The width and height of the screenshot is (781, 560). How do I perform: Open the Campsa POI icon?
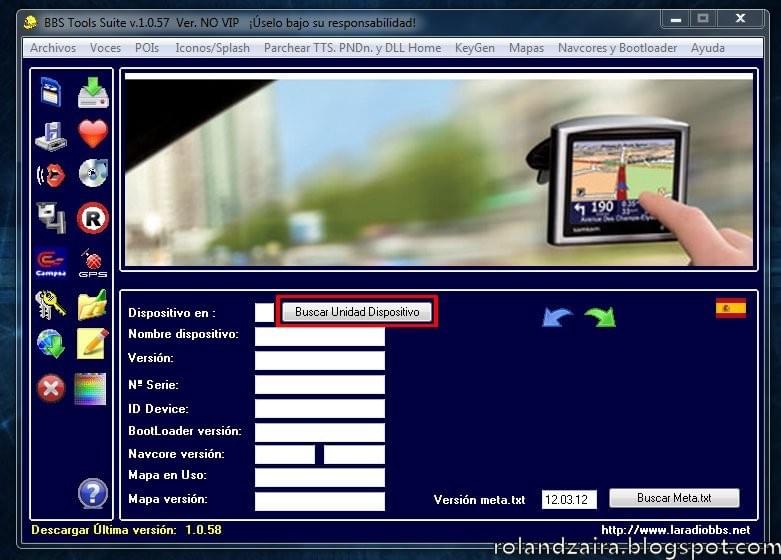point(51,262)
